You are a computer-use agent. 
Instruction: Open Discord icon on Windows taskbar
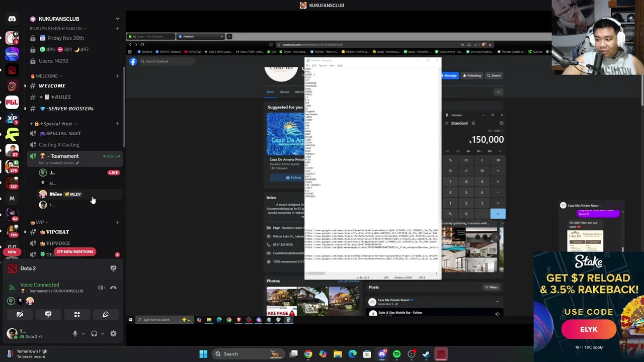tap(382, 354)
